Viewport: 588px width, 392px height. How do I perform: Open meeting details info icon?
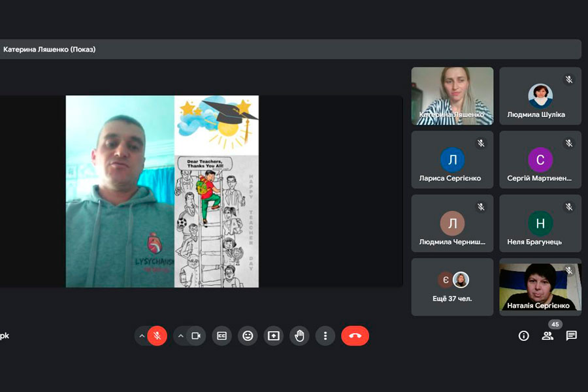523,336
